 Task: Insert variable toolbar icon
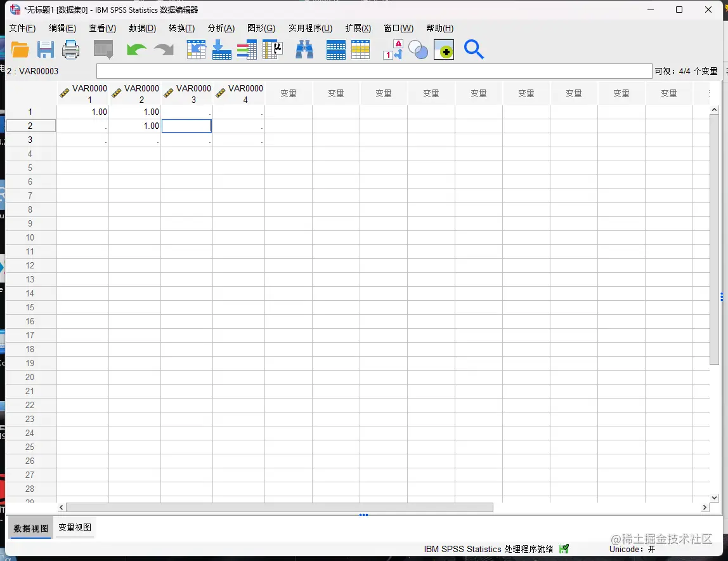pos(361,49)
